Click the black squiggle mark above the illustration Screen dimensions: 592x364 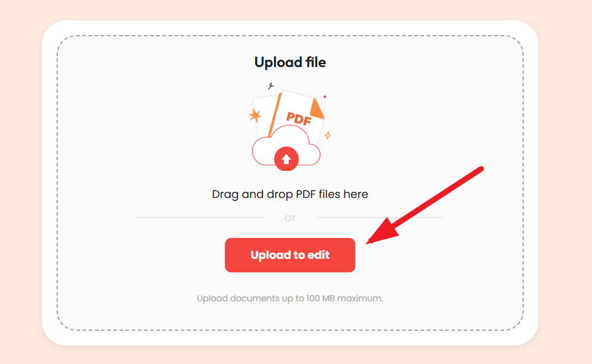point(270,86)
